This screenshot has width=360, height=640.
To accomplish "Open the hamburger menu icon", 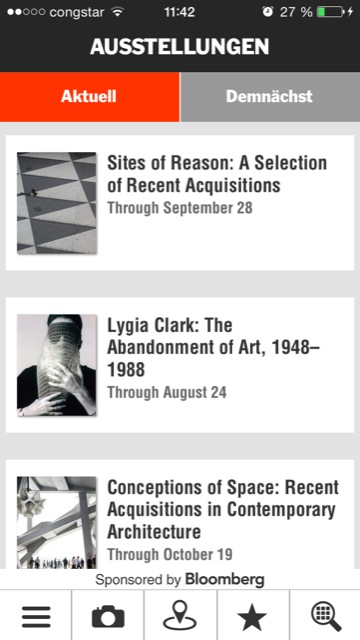I will [36, 616].
